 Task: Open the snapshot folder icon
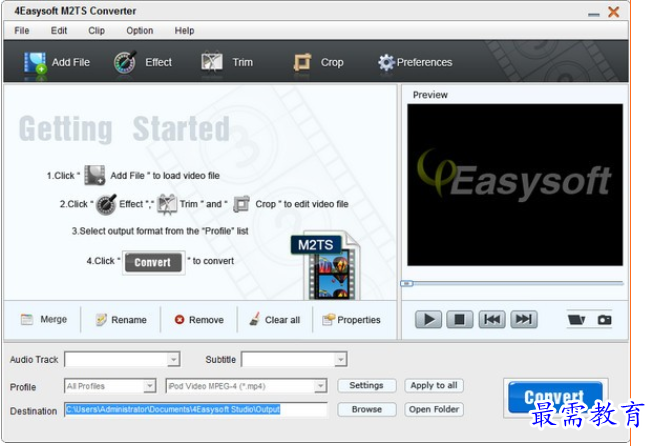(x=577, y=320)
